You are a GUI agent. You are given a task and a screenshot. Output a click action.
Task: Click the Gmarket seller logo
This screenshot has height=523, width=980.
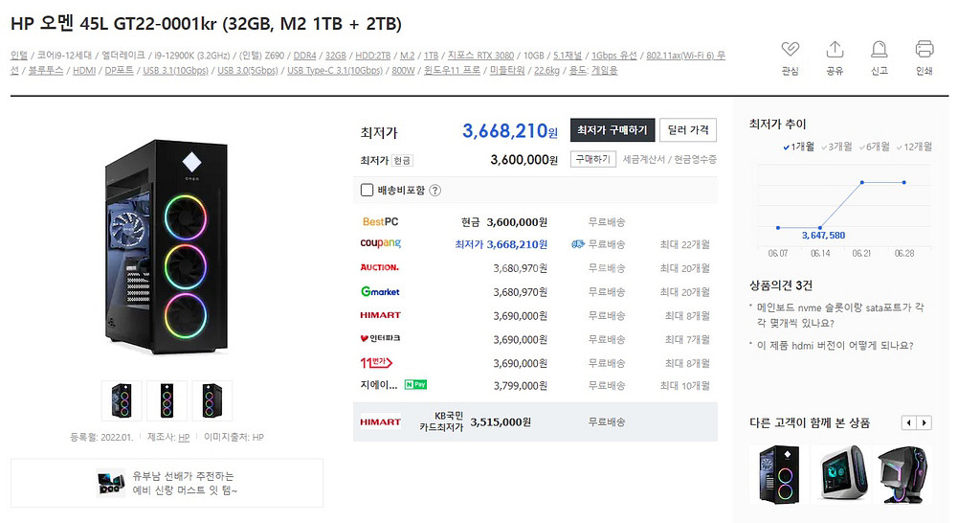click(380, 291)
